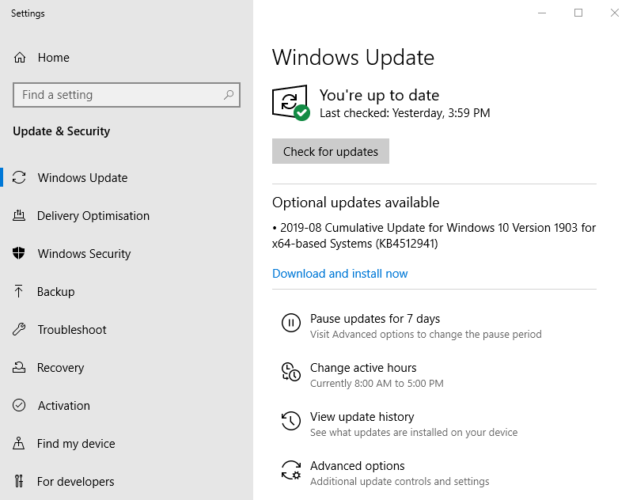Viewport: 633px width, 500px height.
Task: Select Windows Update in sidebar
Action: click(x=82, y=178)
